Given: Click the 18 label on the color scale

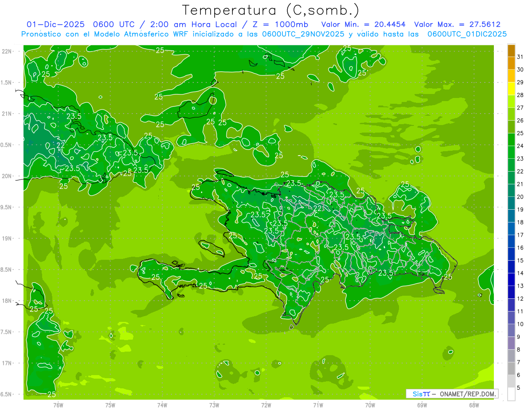Looking at the screenshot, I should (x=520, y=222).
